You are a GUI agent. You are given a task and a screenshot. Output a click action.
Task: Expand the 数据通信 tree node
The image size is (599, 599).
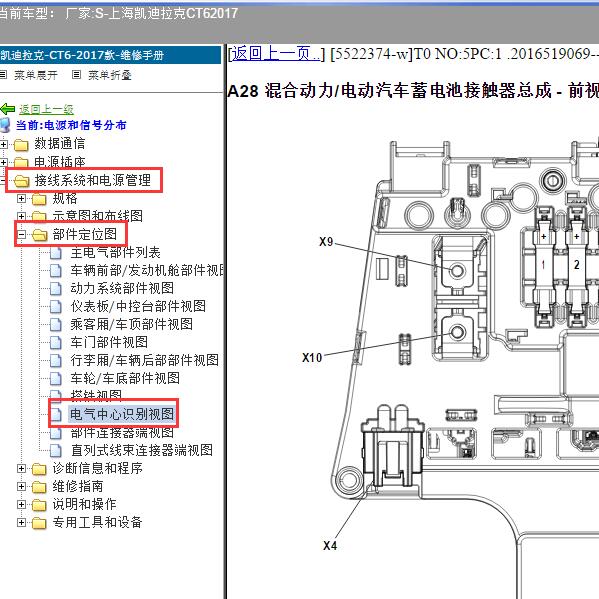(x=3, y=144)
